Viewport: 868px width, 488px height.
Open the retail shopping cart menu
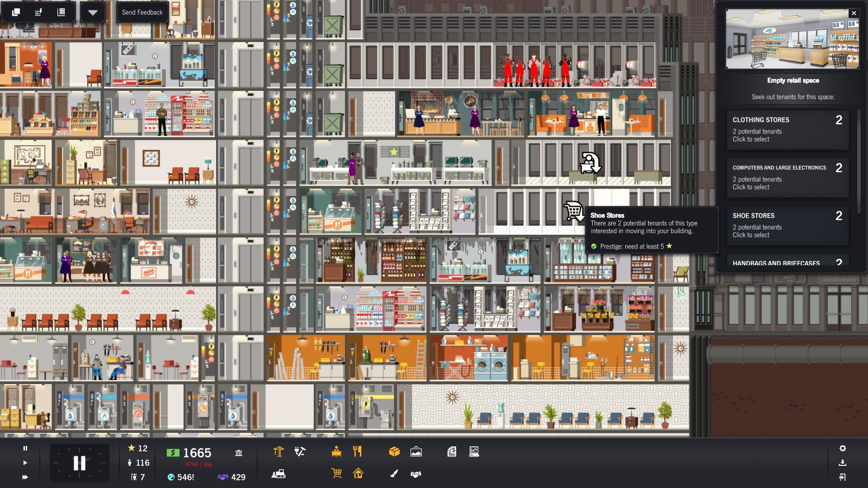tap(336, 474)
